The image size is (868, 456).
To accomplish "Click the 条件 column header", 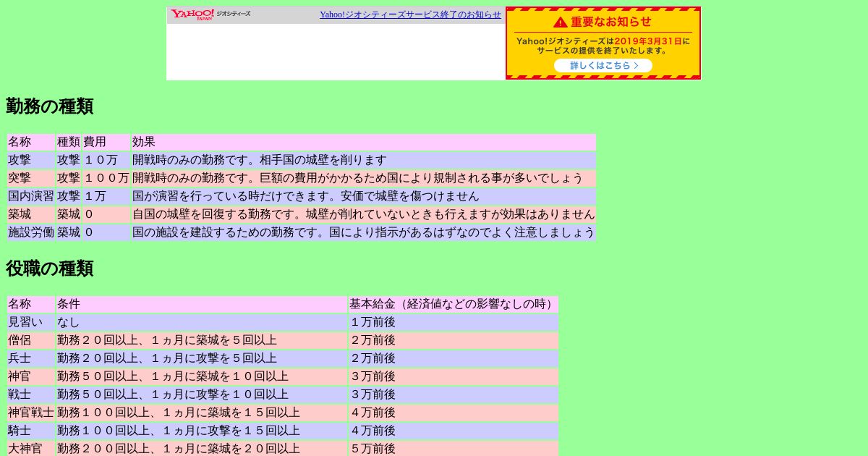I will (202, 304).
